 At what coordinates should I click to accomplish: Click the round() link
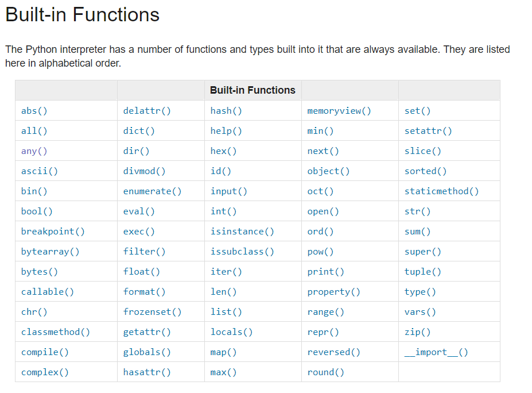[x=325, y=372]
